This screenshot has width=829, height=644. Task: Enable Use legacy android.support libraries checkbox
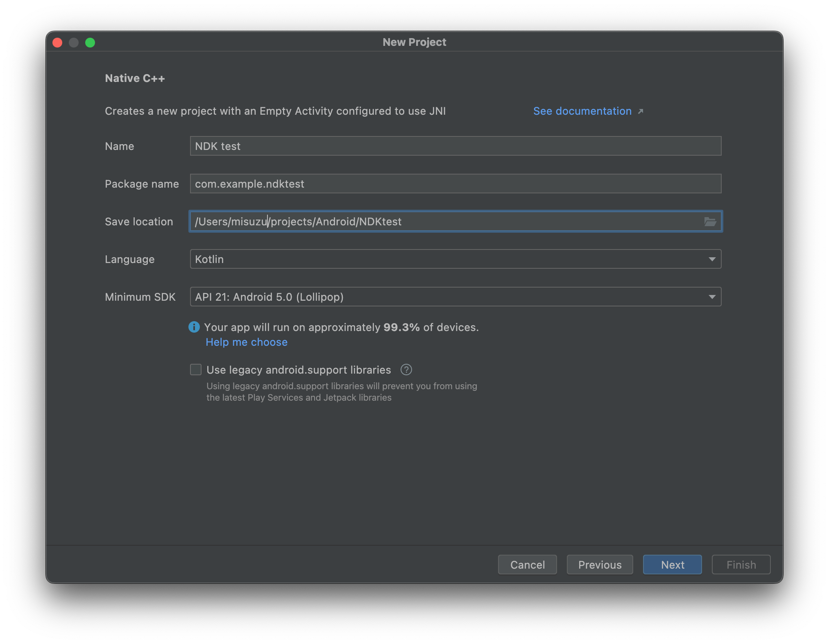point(196,370)
